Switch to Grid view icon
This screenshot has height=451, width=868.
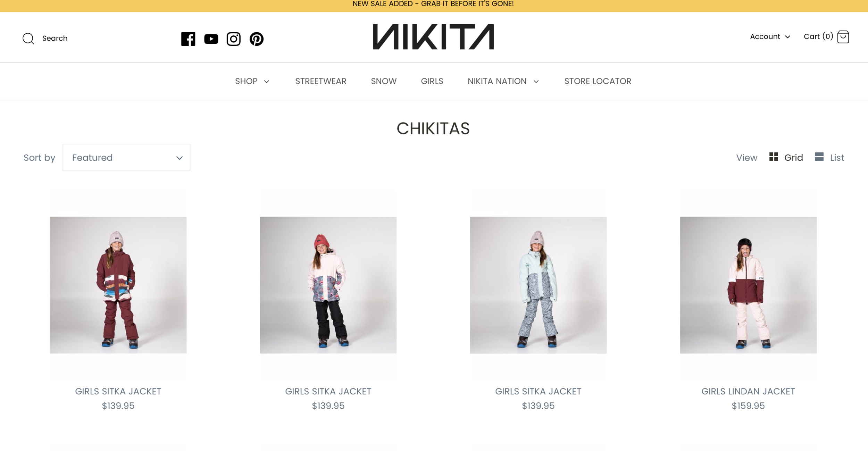tap(774, 157)
